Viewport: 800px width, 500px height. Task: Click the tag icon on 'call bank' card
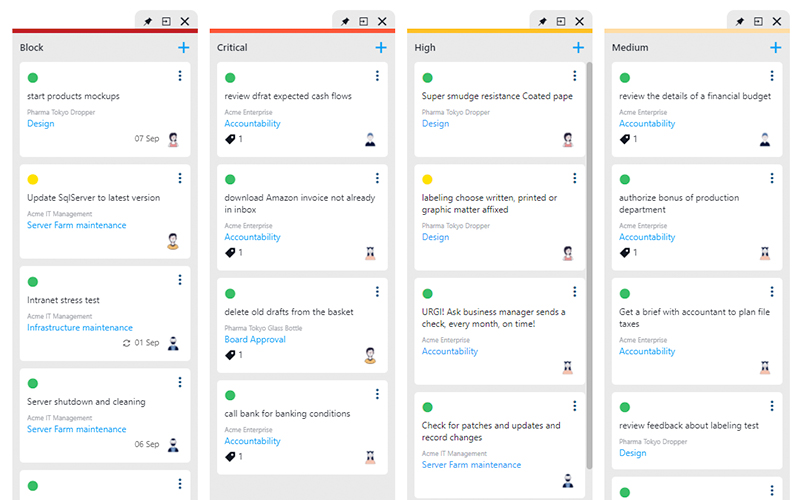click(230, 456)
